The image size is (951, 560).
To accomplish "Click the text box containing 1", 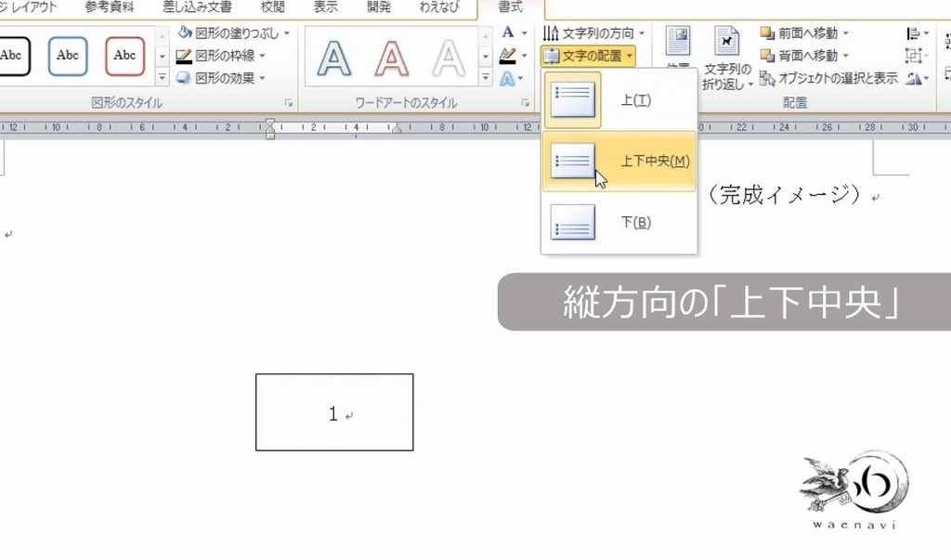I will [x=334, y=413].
